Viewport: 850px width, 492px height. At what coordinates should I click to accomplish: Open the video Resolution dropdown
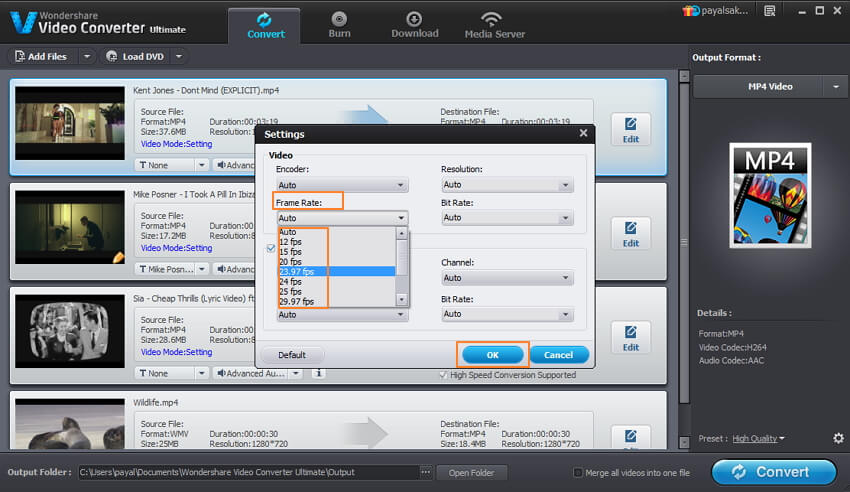pyautogui.click(x=507, y=185)
